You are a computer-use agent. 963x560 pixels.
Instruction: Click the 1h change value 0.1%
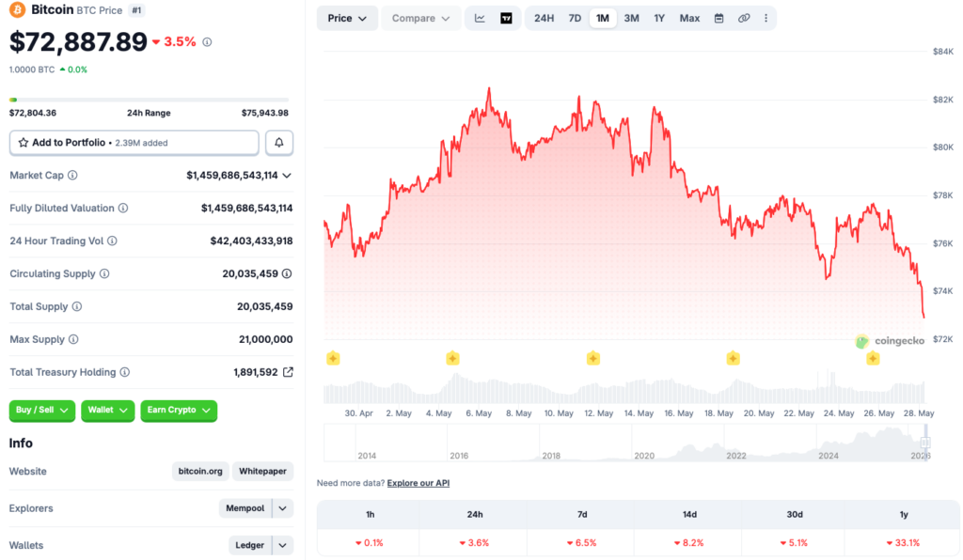[x=369, y=543]
